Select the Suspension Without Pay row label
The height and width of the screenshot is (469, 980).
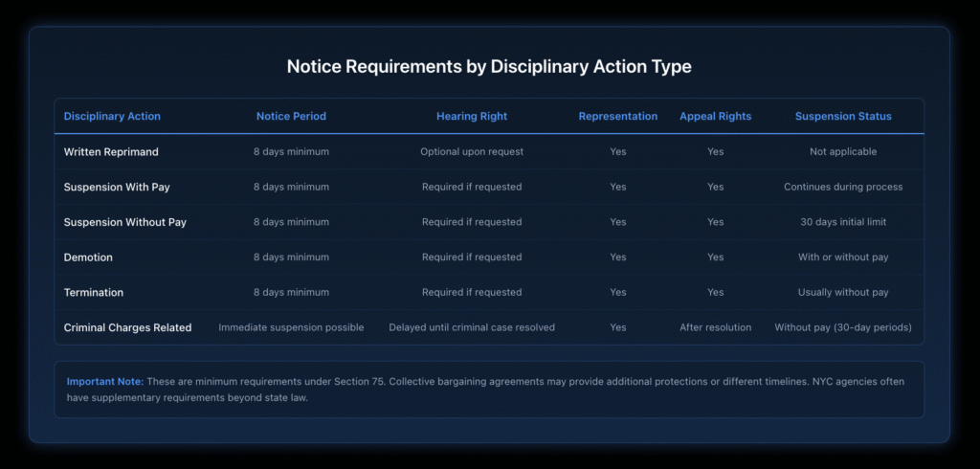(125, 222)
